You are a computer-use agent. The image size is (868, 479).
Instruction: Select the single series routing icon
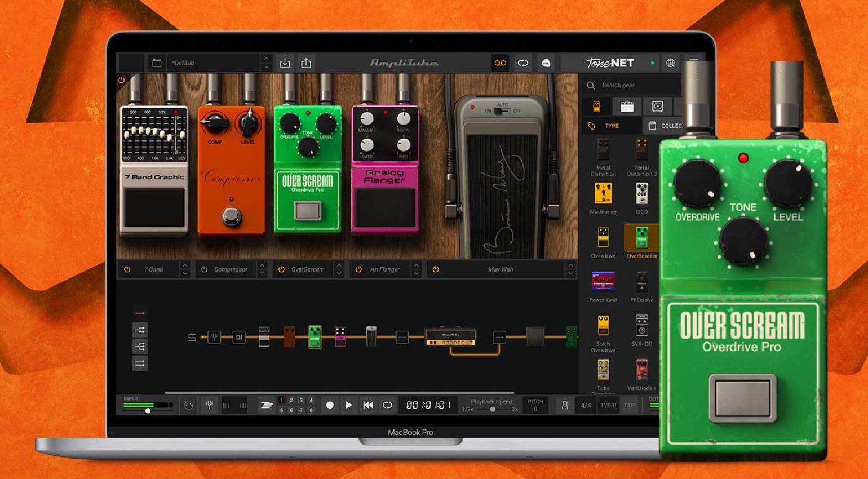[140, 313]
